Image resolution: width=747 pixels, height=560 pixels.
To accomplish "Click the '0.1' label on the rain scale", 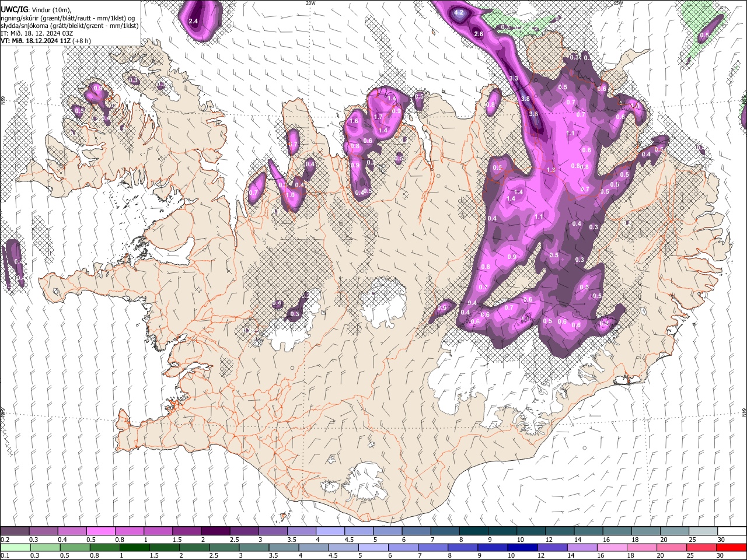I will [5, 555].
